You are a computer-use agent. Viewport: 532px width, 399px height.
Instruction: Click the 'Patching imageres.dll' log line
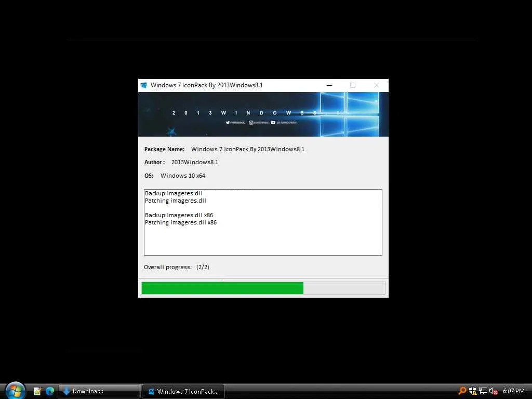tap(176, 201)
